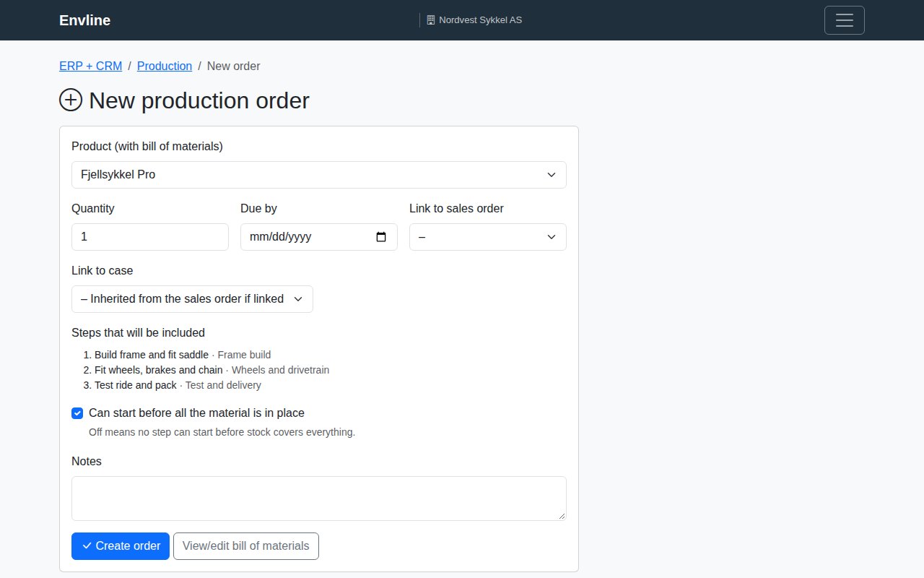Screen dimensions: 924x578
Task: Click into the Notes text area
Action: (x=319, y=499)
